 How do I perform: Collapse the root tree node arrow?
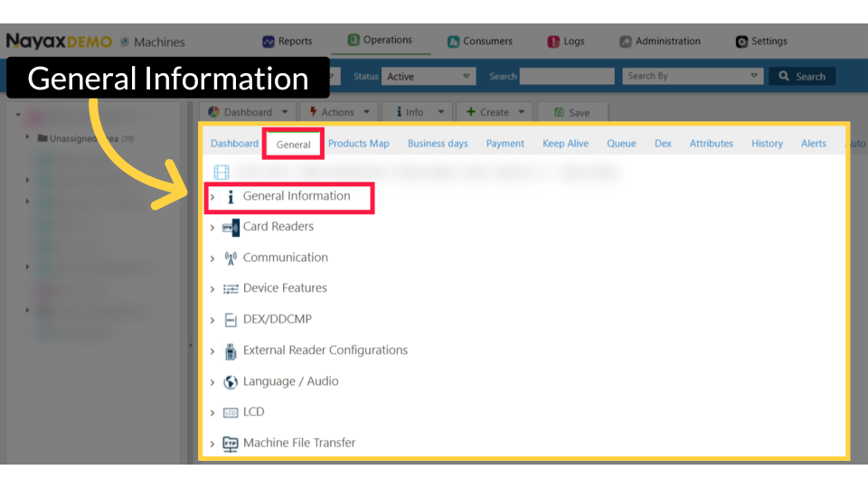coord(18,115)
